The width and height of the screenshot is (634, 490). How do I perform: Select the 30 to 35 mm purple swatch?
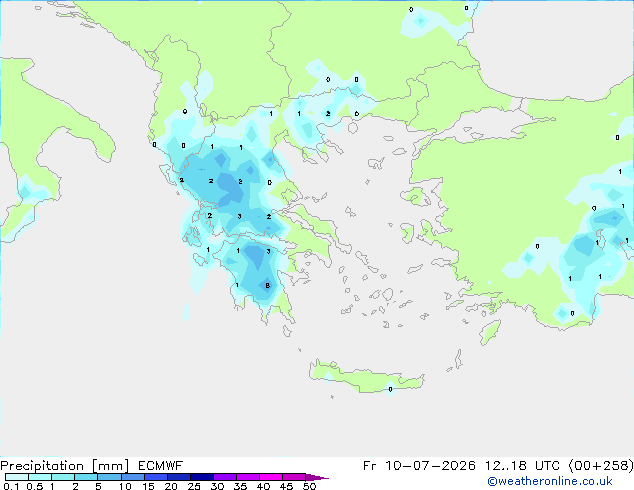click(x=224, y=477)
